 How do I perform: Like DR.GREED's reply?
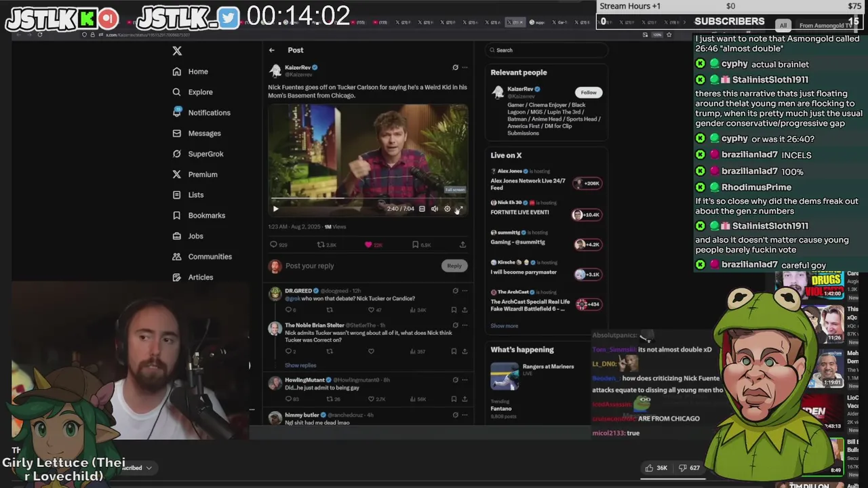(371, 310)
